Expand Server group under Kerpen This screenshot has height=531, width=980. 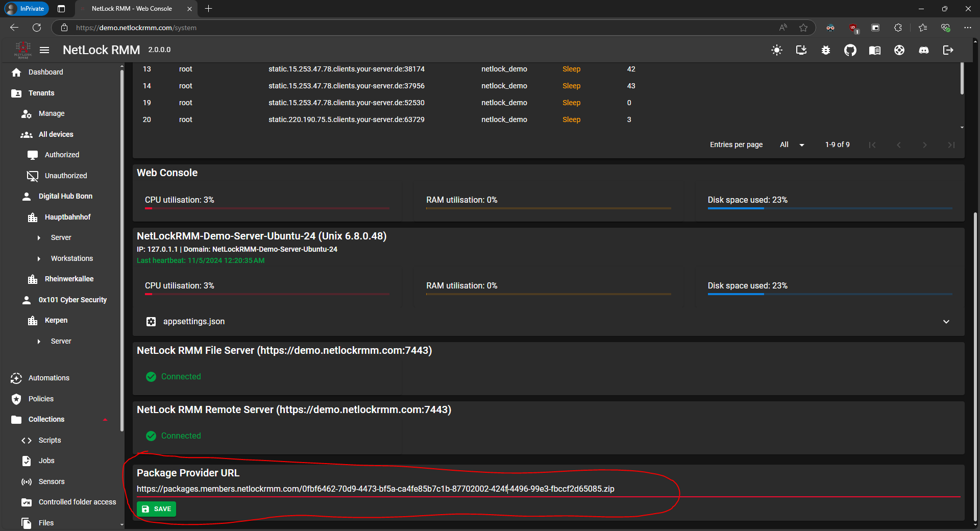click(x=39, y=341)
